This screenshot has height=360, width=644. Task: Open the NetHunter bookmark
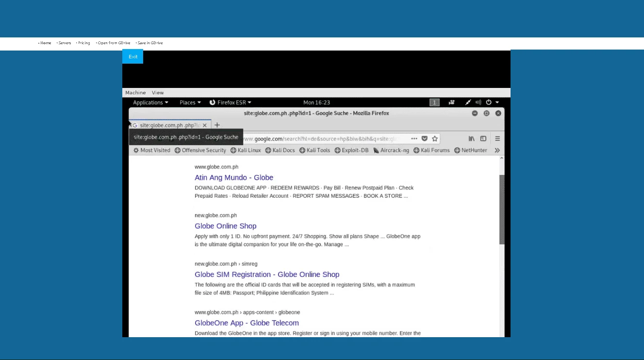[471, 151]
